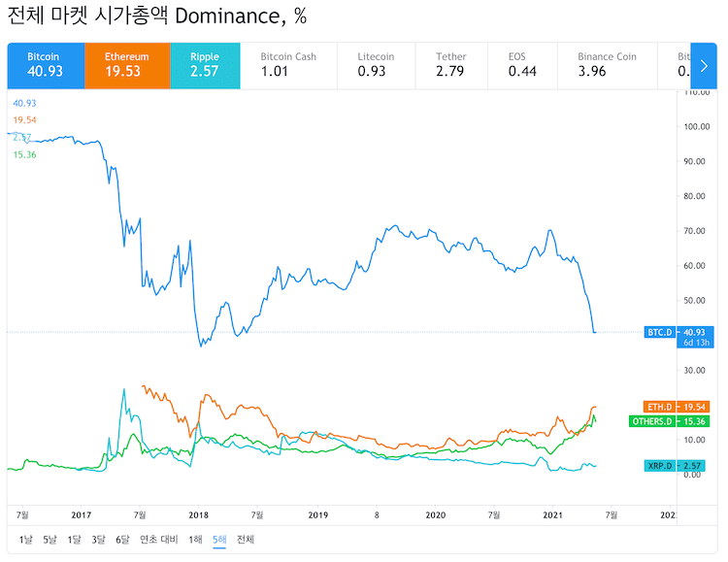Click the 50.00 price axis label
Screen dimensions: 728x562
694,300
